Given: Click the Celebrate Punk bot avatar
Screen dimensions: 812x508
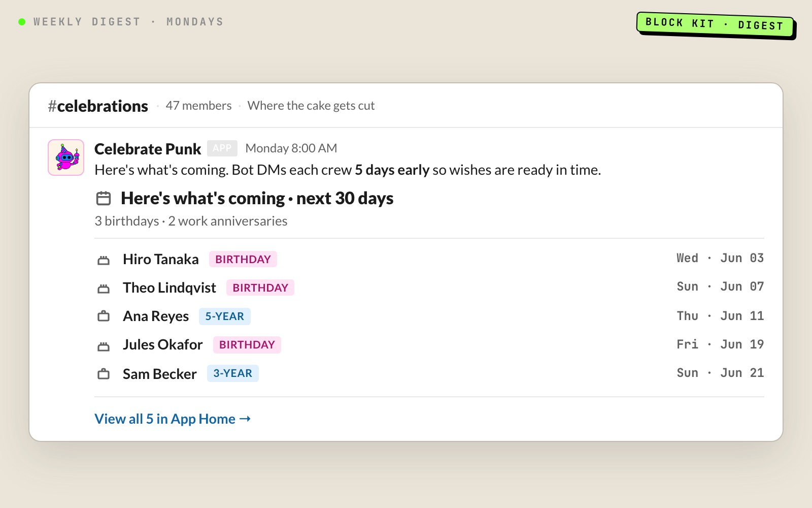Looking at the screenshot, I should (66, 157).
